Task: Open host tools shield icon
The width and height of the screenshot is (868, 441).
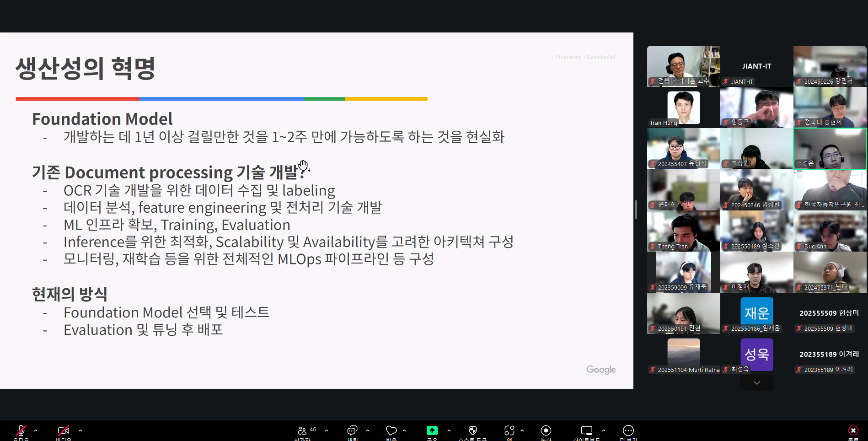Action: [x=473, y=430]
